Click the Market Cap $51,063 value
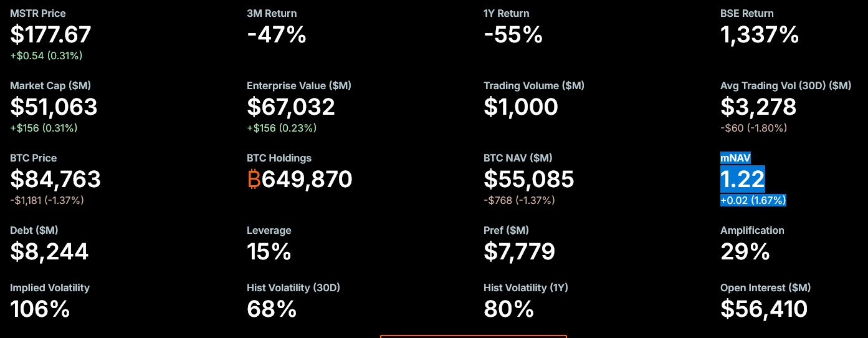This screenshot has height=338, width=868. pos(54,107)
